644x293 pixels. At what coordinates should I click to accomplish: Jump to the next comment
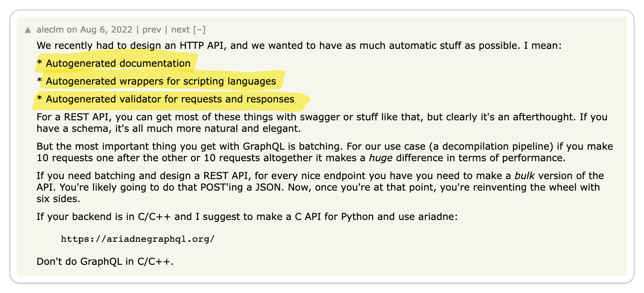click(x=180, y=30)
